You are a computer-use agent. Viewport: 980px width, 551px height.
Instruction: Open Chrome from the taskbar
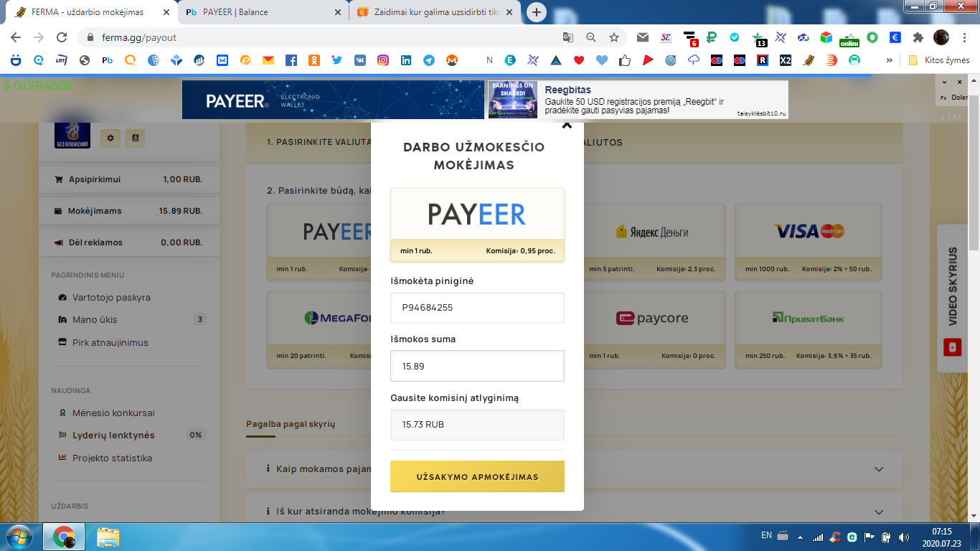[x=64, y=537]
